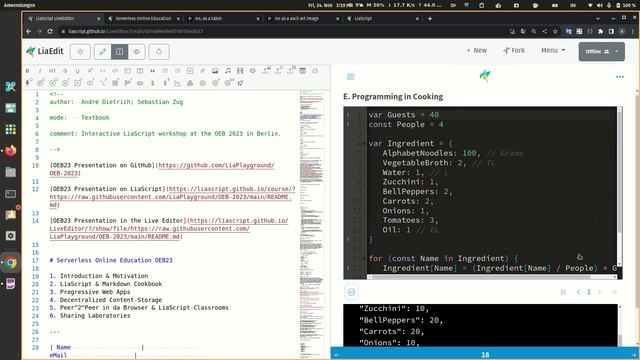640x360 pixels.
Task: Insert H1 heading from toolbar
Action: pyautogui.click(x=52, y=71)
